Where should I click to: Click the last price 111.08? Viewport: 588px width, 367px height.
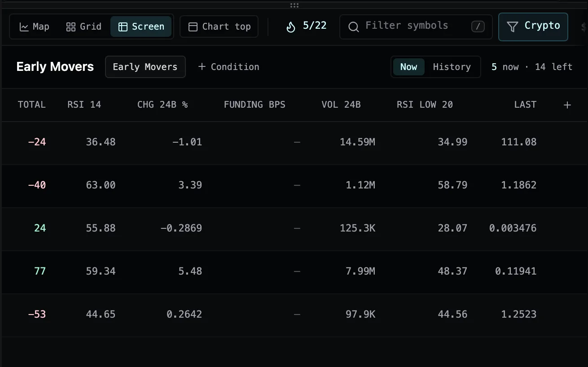click(519, 142)
